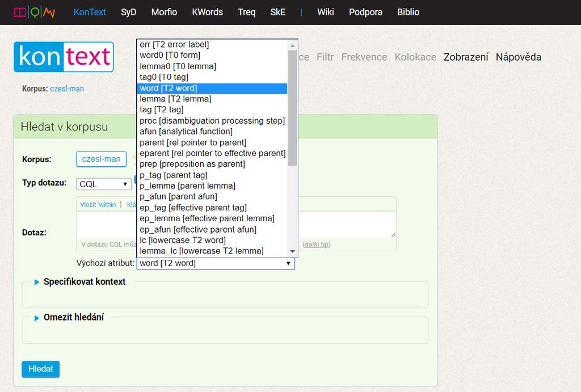The height and width of the screenshot is (392, 581).
Task: Click the Hledat search button
Action: coord(41,369)
